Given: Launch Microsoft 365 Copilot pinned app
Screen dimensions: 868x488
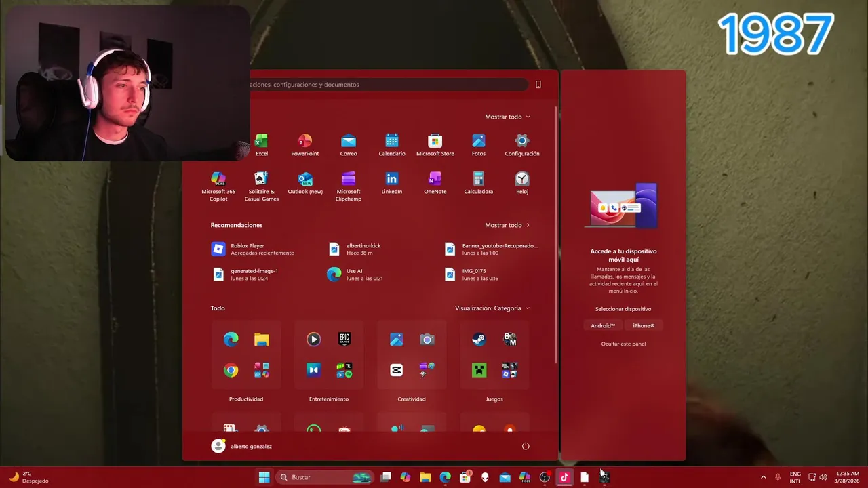Looking at the screenshot, I should click(218, 186).
